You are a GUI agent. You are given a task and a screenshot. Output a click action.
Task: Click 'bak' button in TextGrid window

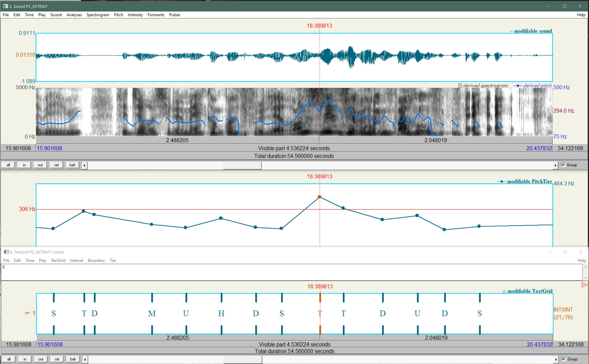pyautogui.click(x=73, y=359)
